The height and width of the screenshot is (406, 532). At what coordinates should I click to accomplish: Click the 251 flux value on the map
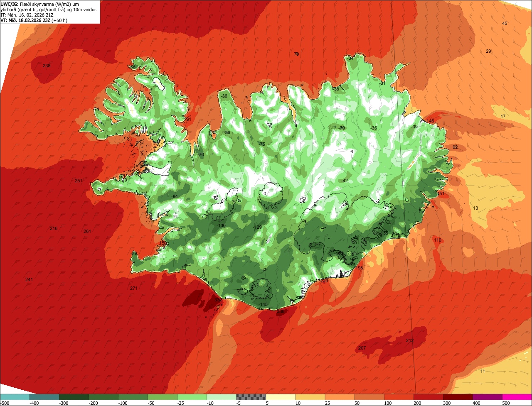(79, 181)
